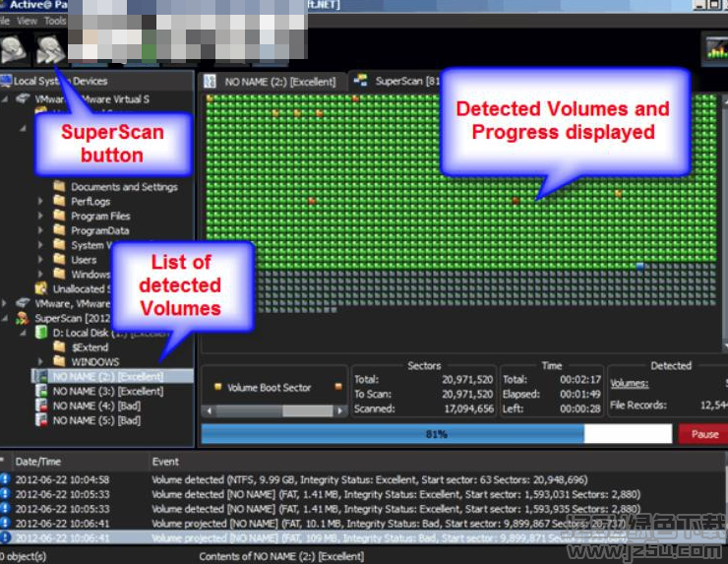The width and height of the screenshot is (728, 564).
Task: Sort log by Event column header
Action: click(x=165, y=462)
